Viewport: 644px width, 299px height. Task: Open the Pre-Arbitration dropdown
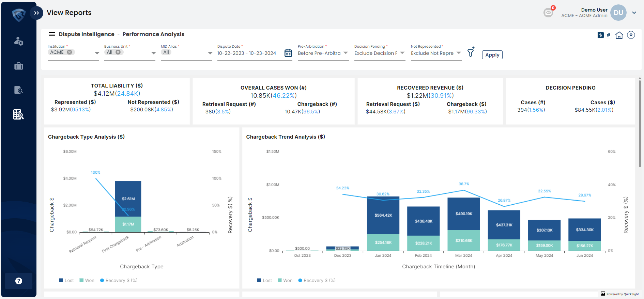346,53
